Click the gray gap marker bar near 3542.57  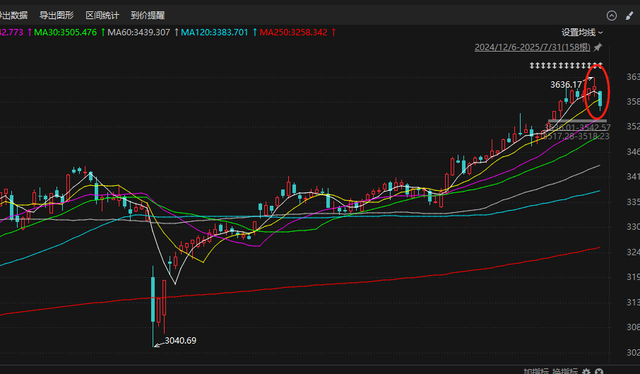point(577,121)
